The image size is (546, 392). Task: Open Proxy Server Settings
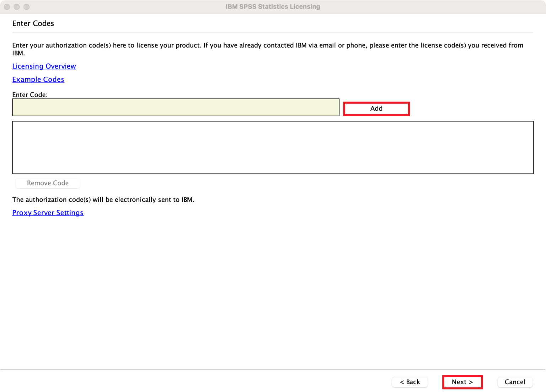click(48, 212)
